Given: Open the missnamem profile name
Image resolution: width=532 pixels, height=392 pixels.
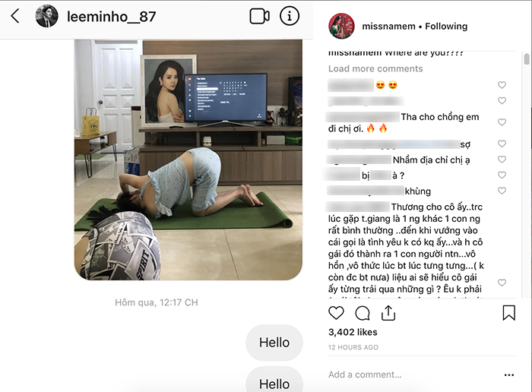Looking at the screenshot, I should pos(388,26).
